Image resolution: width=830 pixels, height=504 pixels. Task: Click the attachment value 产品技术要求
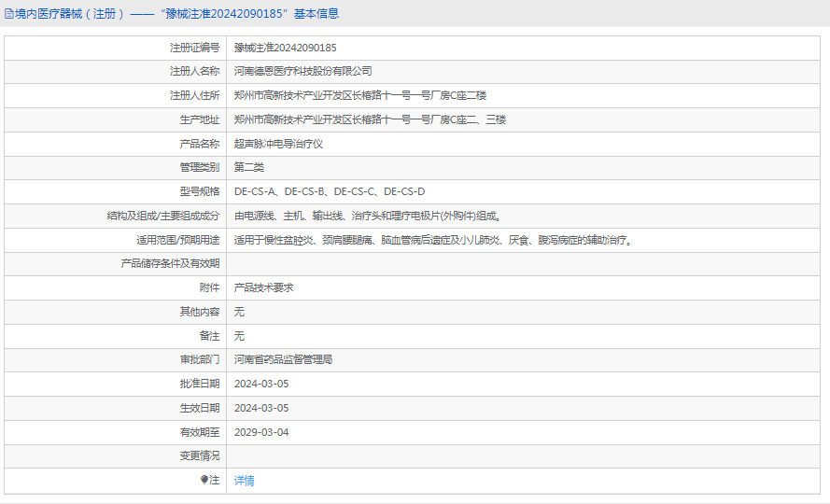click(263, 287)
